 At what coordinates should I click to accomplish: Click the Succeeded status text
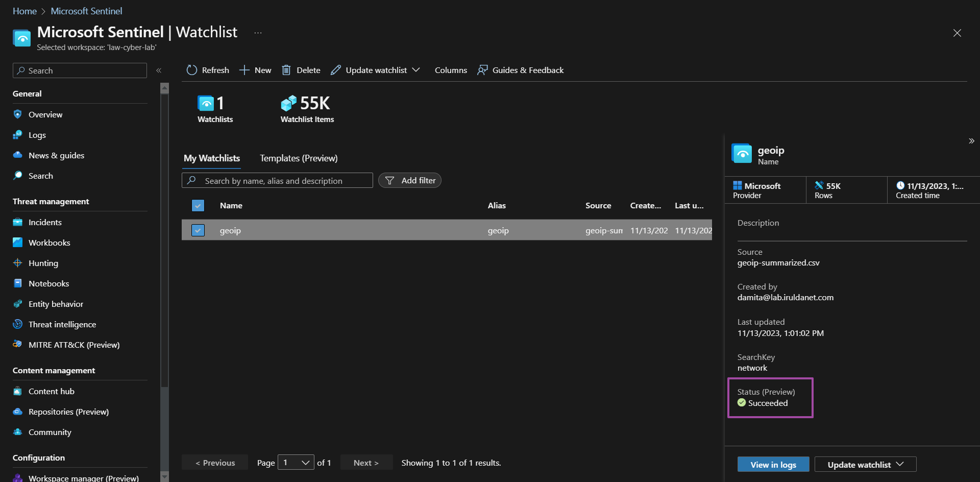[768, 403]
